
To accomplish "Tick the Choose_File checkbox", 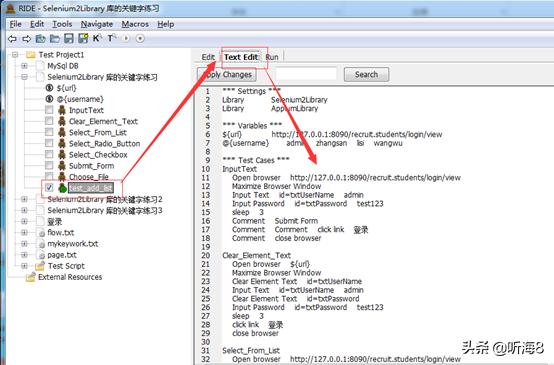I will coord(49,176).
